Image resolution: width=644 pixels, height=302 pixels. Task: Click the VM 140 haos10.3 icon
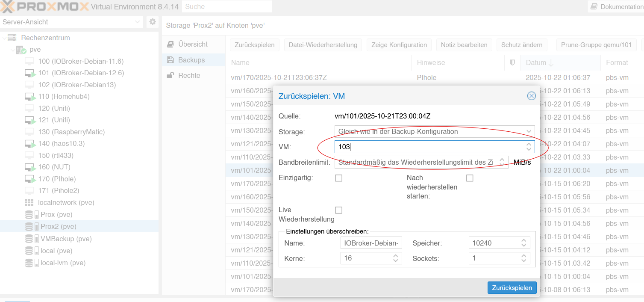click(x=30, y=144)
